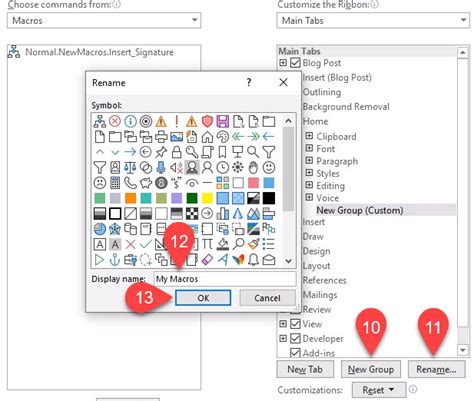Screen dimensions: 474x401
Task: Select the paint palette symbol
Action: [223, 137]
